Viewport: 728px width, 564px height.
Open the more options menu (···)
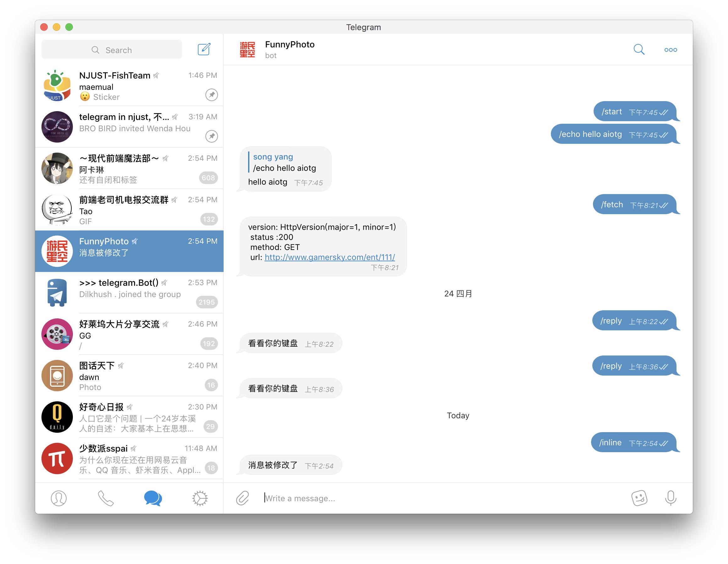tap(671, 50)
